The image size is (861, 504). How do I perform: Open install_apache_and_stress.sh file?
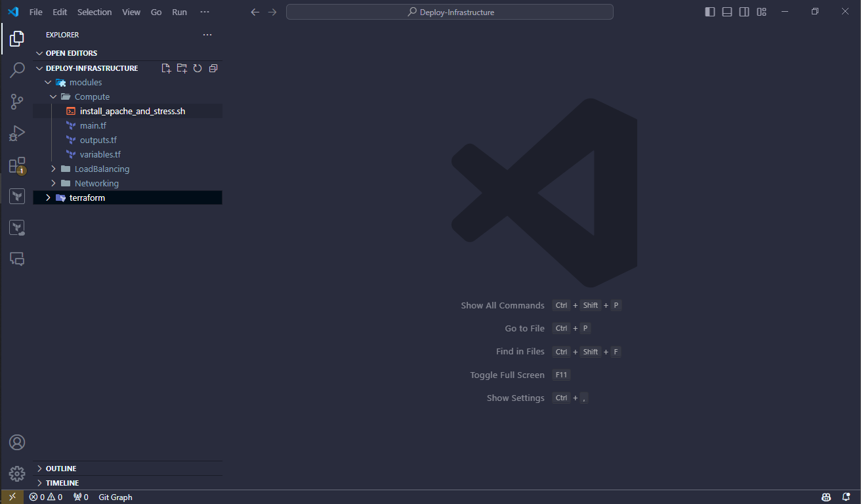click(128, 112)
